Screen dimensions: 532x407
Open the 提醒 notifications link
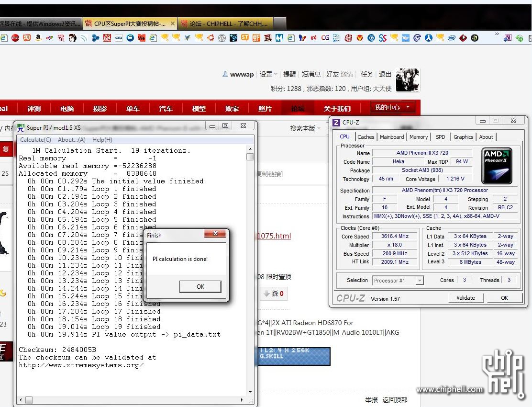coord(289,74)
